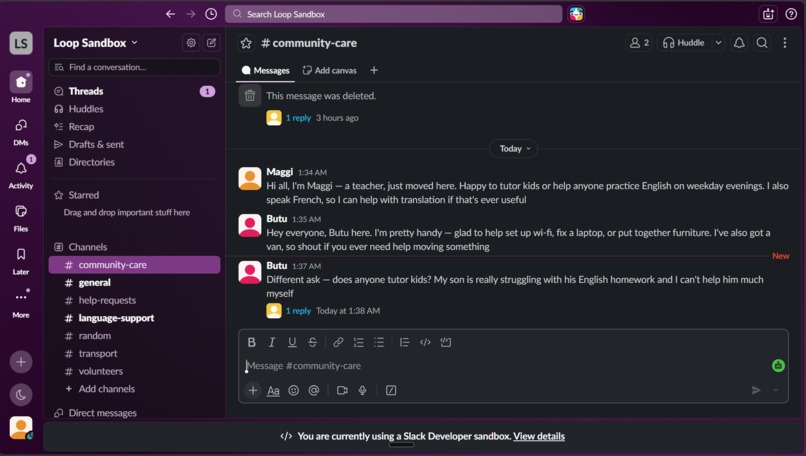Screen dimensions: 806x456
Task: Start a Huddle in this channel
Action: pos(684,43)
